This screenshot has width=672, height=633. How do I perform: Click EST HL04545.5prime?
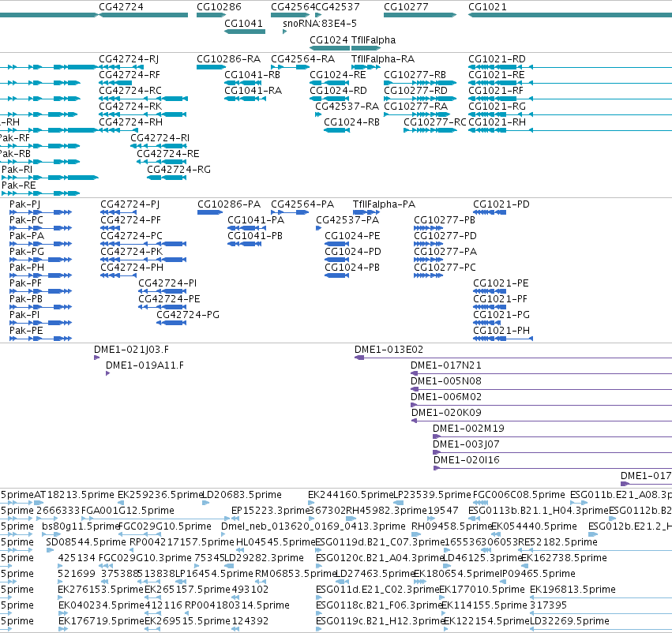point(275,542)
